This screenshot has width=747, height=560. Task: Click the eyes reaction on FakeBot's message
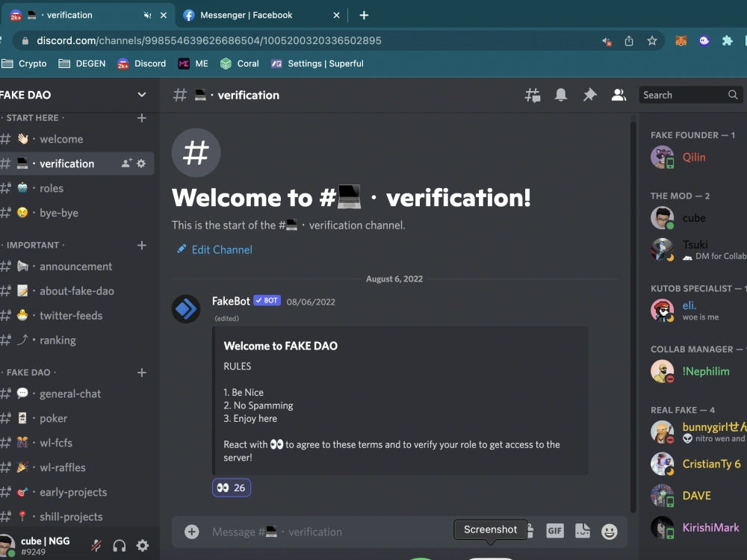(x=232, y=488)
